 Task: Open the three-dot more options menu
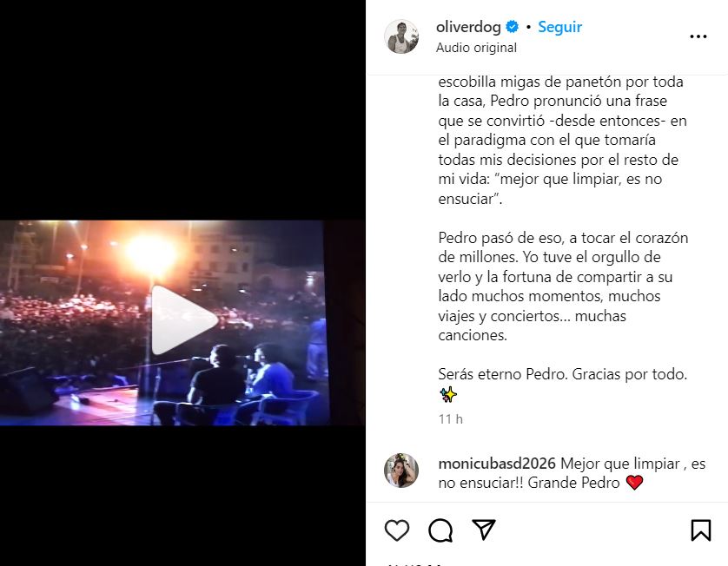pos(698,36)
